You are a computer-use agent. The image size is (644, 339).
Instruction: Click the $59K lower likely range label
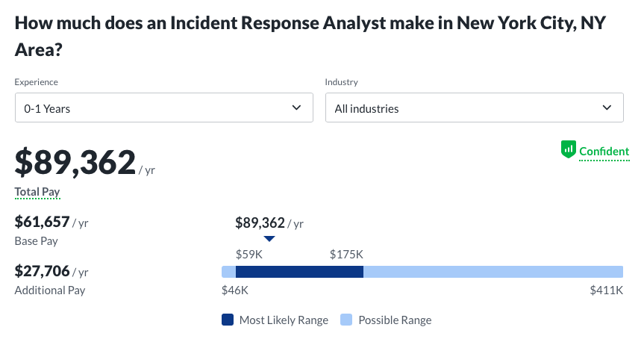(x=249, y=255)
